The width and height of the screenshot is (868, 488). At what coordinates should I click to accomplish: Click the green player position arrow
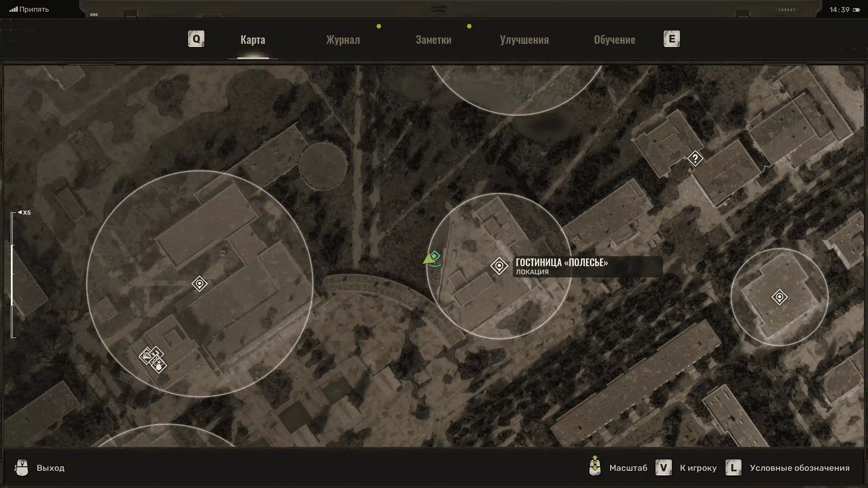pyautogui.click(x=428, y=259)
